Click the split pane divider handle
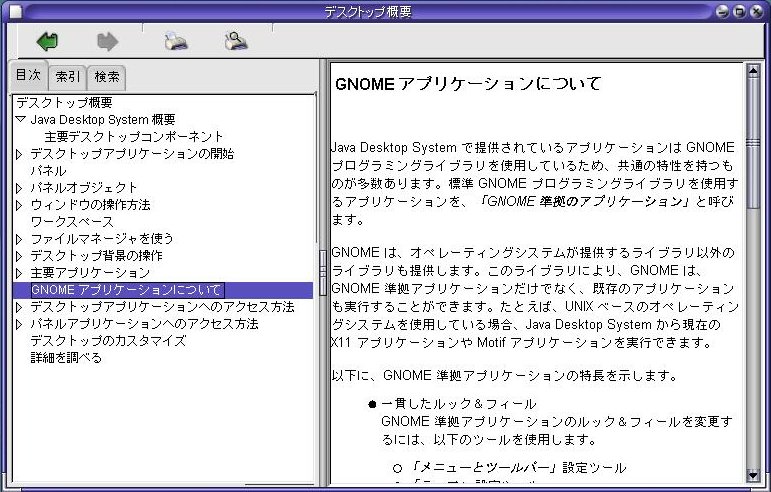 click(x=323, y=272)
